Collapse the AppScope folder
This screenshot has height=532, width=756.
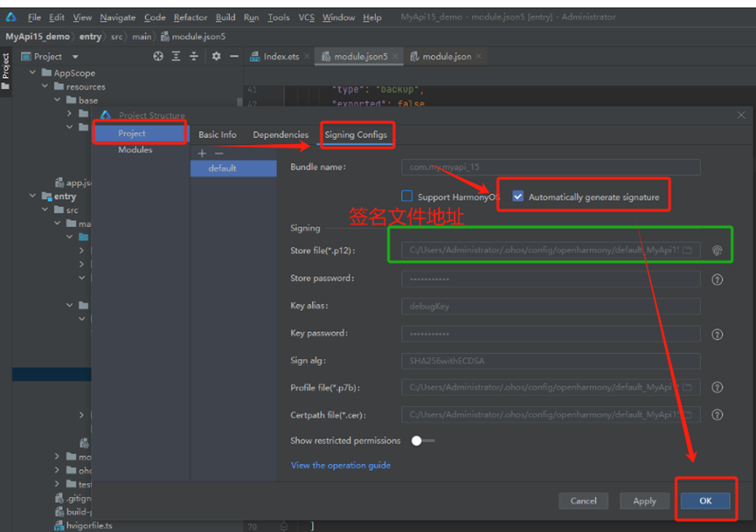click(x=33, y=73)
